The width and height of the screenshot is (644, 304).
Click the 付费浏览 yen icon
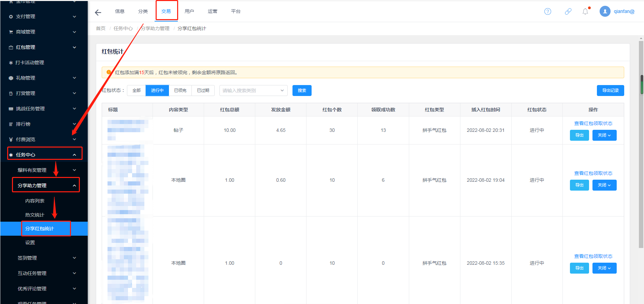click(x=11, y=140)
